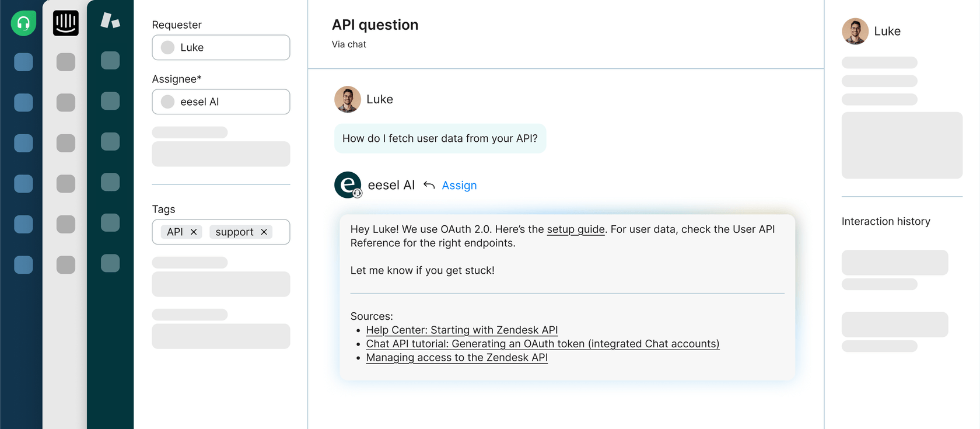Click Luke's message about fetching user data
The height and width of the screenshot is (429, 980).
(x=440, y=139)
